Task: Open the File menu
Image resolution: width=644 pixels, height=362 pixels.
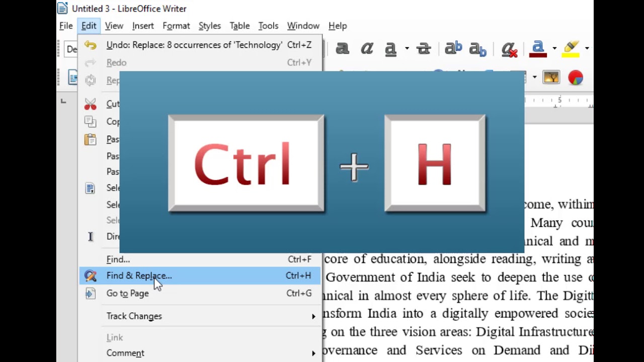Action: click(x=66, y=26)
